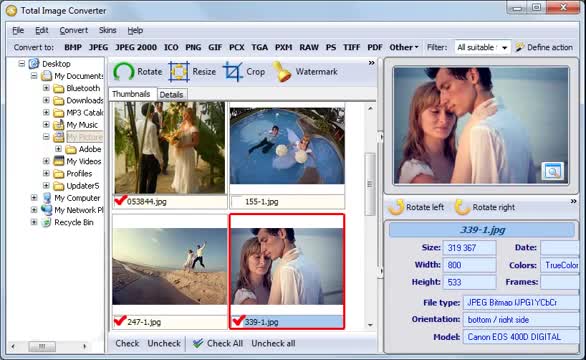The height and width of the screenshot is (360, 586).
Task: Click the My Computer icon
Action: click(x=47, y=198)
